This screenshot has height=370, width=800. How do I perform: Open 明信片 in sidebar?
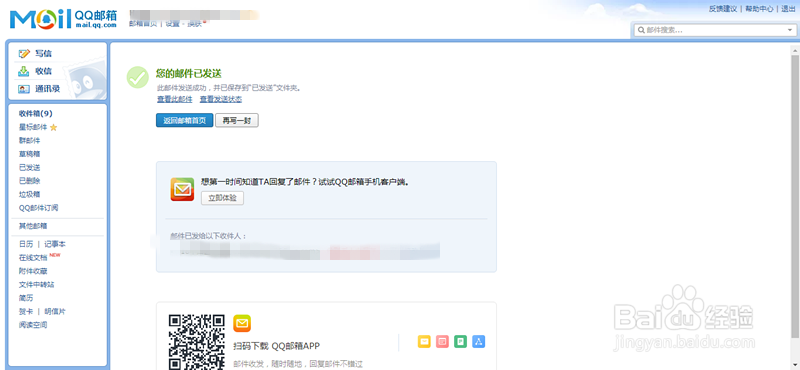coord(55,311)
